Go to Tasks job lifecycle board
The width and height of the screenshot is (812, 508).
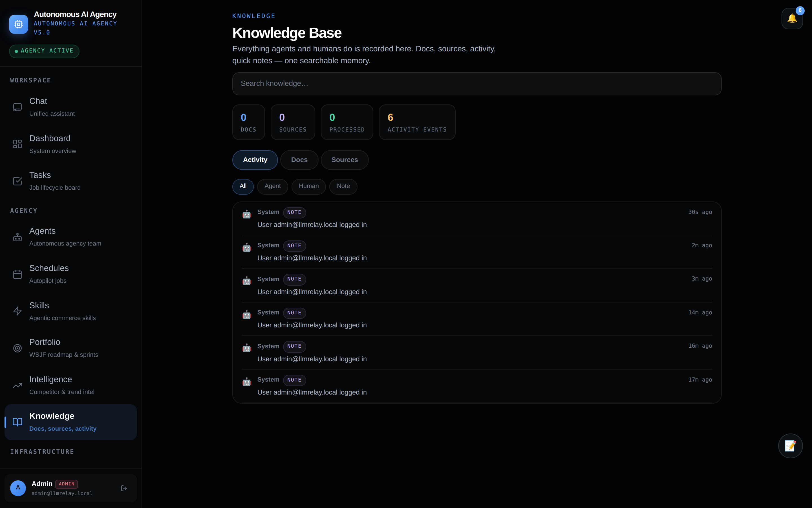pos(71,181)
